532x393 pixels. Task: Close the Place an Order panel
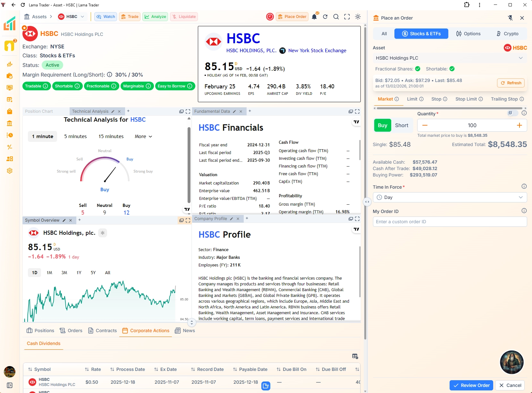click(x=522, y=18)
